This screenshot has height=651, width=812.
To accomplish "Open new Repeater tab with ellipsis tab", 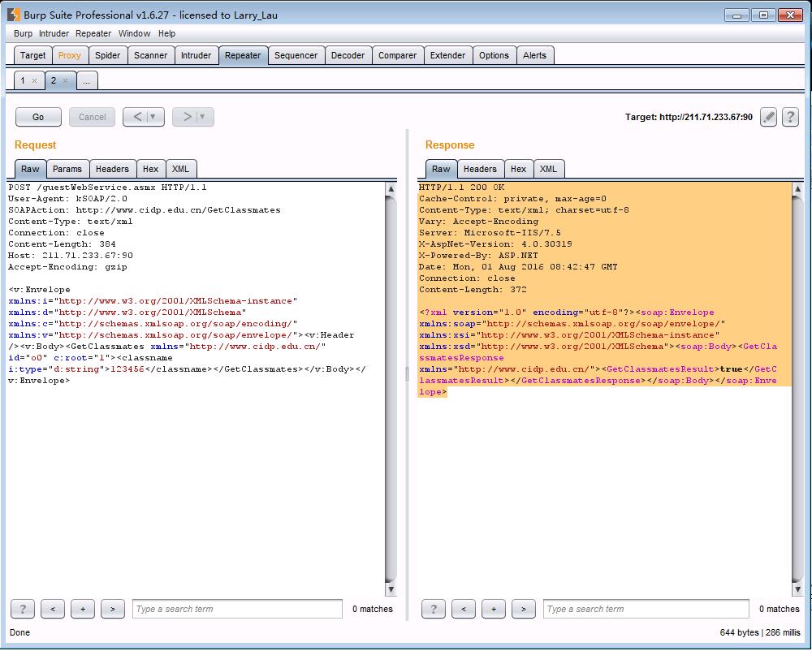I will click(x=86, y=81).
